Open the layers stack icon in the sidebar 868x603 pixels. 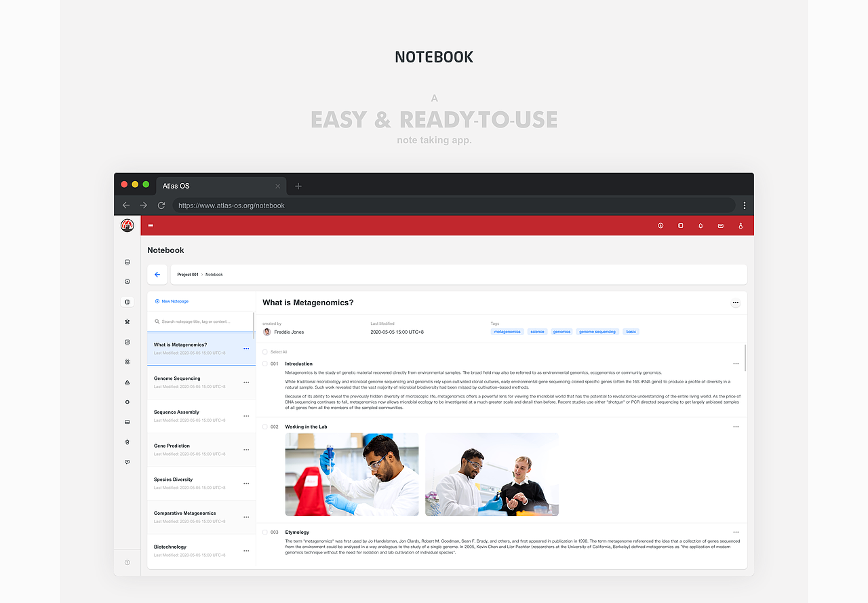point(127,322)
